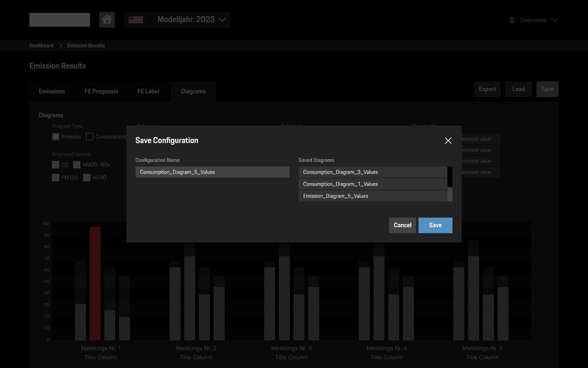The image size is (588, 368).
Task: Check the CO displayed value
Action: (55, 164)
